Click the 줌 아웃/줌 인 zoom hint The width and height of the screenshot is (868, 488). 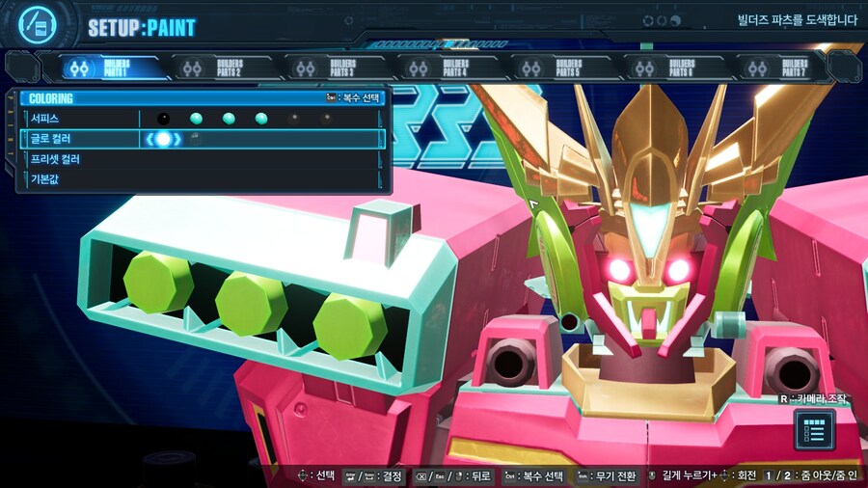[x=827, y=475]
